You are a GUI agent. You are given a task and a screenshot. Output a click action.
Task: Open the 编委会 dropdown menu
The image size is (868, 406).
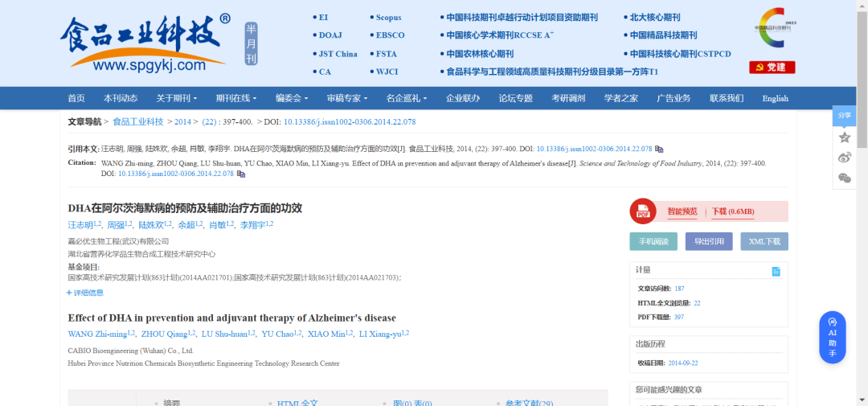[x=292, y=99]
